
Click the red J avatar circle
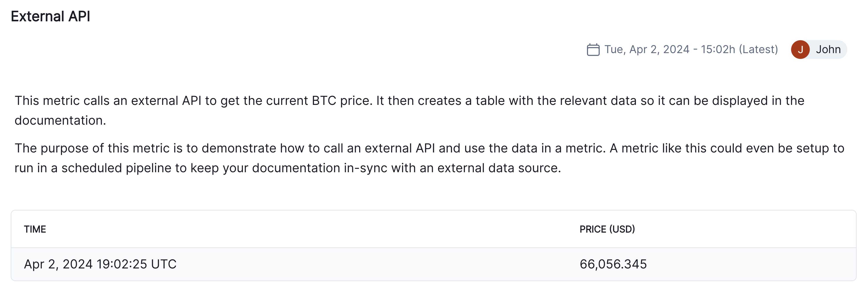coord(800,50)
